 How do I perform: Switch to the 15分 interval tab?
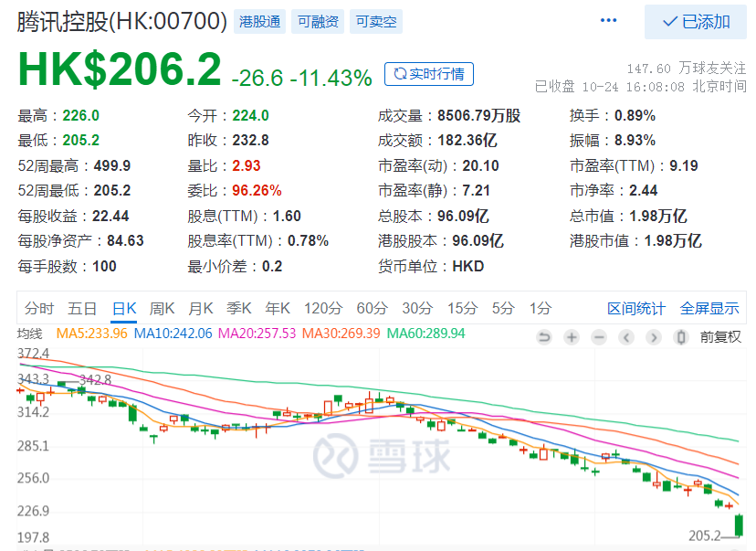(462, 308)
